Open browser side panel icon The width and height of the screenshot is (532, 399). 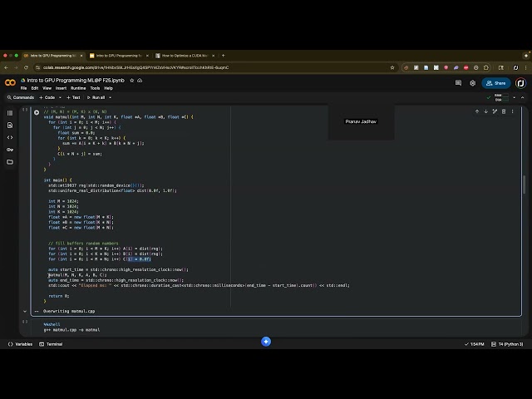pyautogui.click(x=501, y=67)
